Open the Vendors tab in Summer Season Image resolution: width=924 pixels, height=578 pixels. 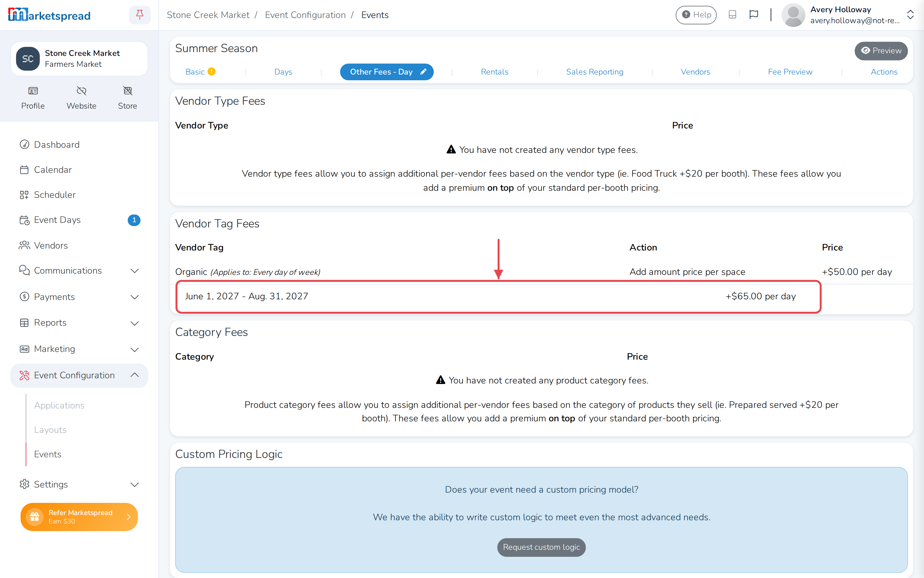pyautogui.click(x=695, y=72)
